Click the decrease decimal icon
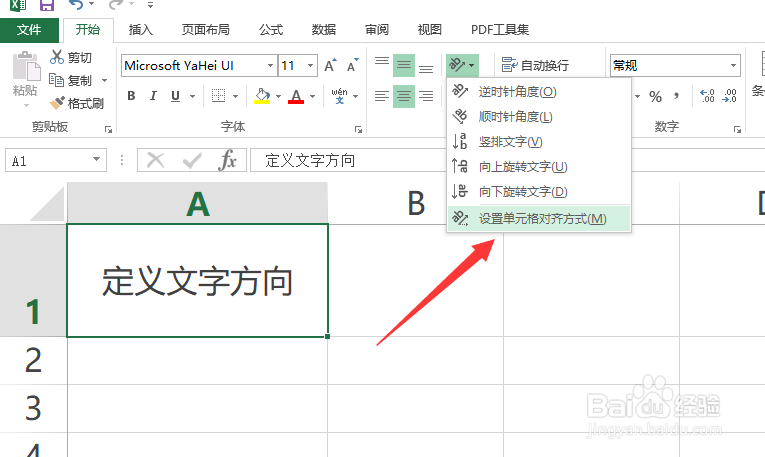Screen dimensions: 765x457 coord(729,96)
